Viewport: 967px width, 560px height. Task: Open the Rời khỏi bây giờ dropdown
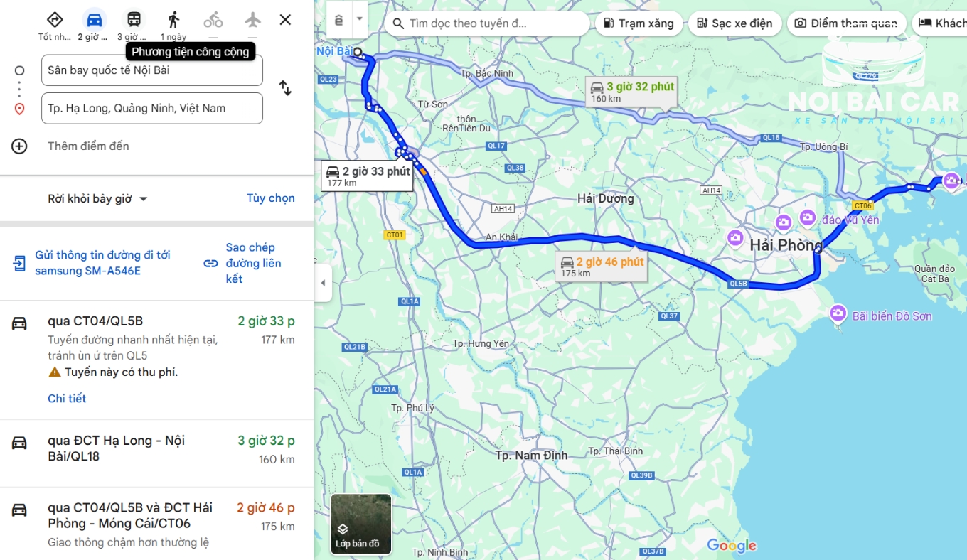coord(97,199)
